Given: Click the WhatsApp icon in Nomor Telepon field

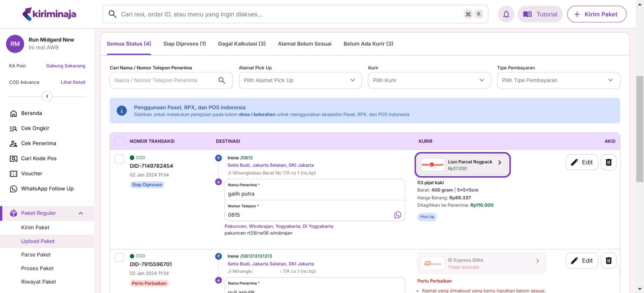Looking at the screenshot, I should point(397,215).
